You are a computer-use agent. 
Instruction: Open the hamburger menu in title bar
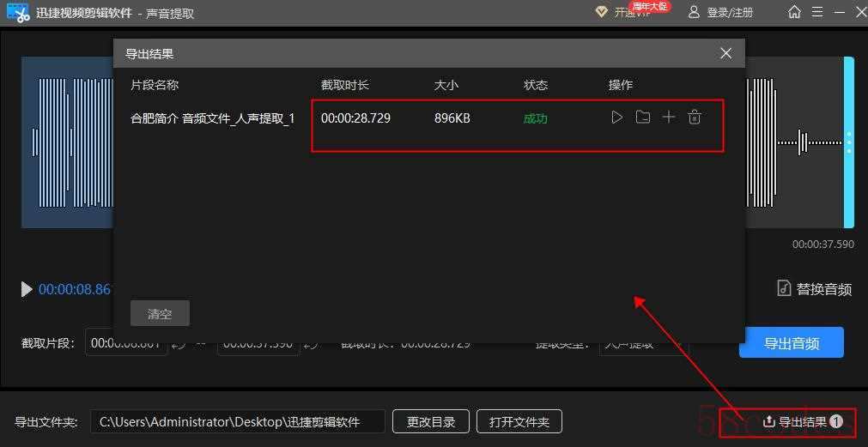tap(817, 12)
